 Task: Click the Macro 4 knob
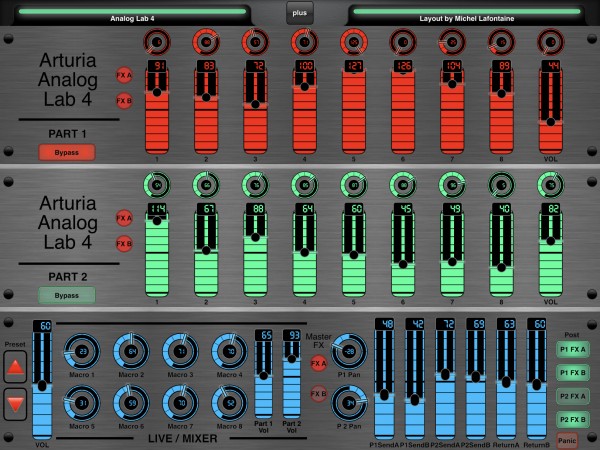(230, 351)
